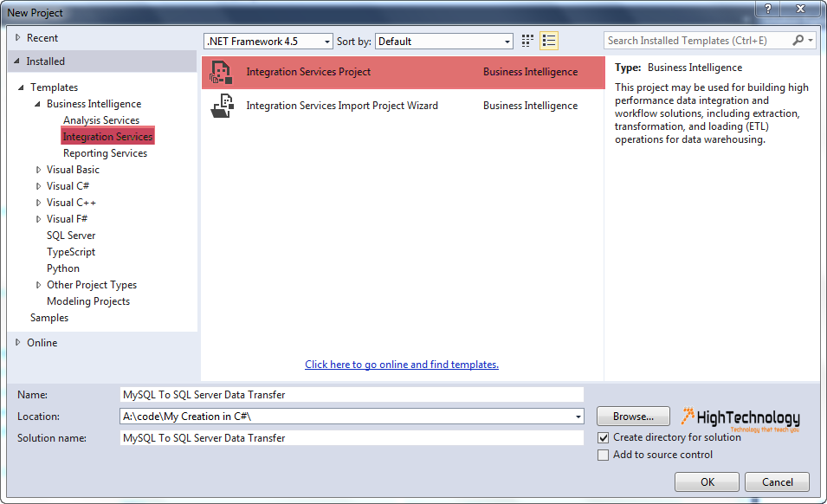Select Integration Services Project template

point(403,72)
